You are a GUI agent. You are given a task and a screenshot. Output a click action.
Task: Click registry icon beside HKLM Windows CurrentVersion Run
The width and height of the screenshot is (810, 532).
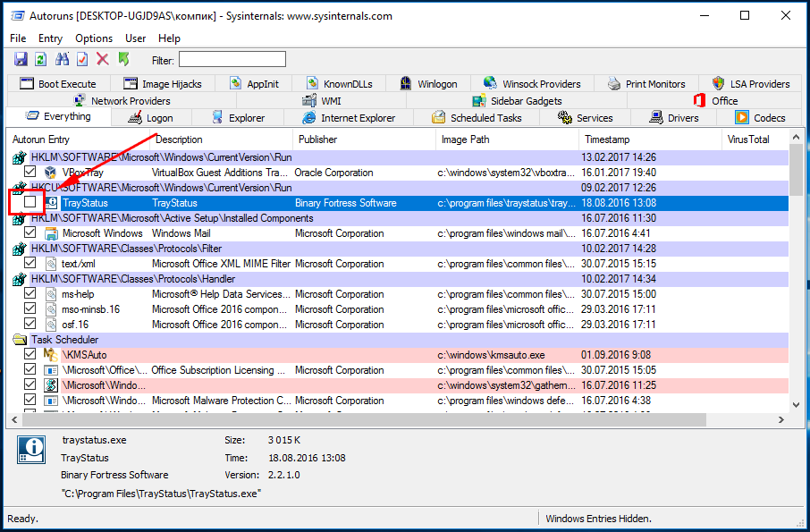pos(20,157)
